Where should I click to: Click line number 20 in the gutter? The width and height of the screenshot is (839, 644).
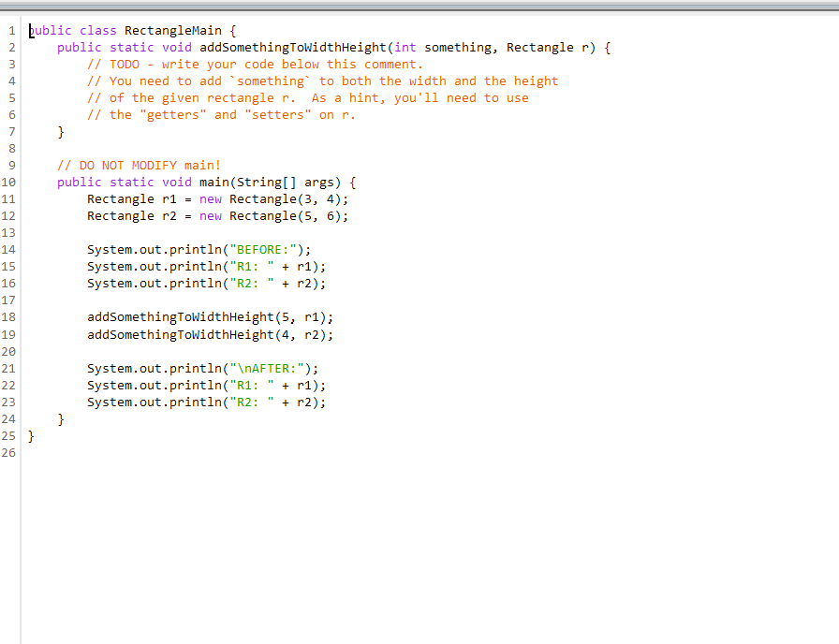point(8,351)
